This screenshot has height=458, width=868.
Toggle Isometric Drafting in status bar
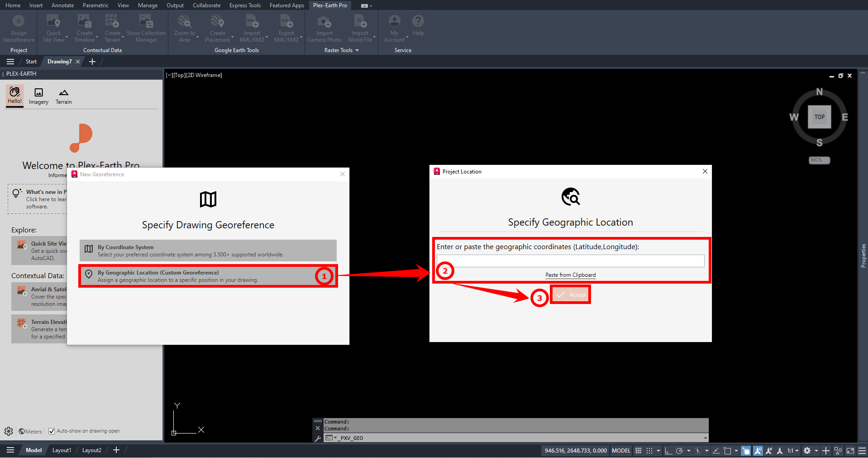698,451
